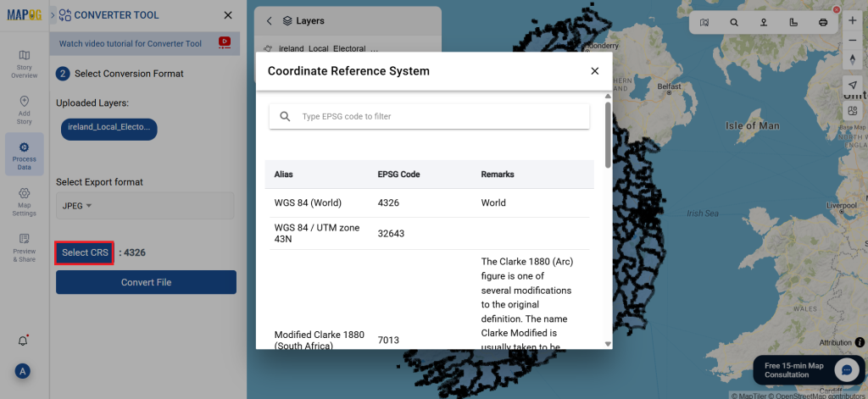This screenshot has height=399, width=868.
Task: Open Watch video tutorial for Converter Tool link
Action: coord(130,43)
